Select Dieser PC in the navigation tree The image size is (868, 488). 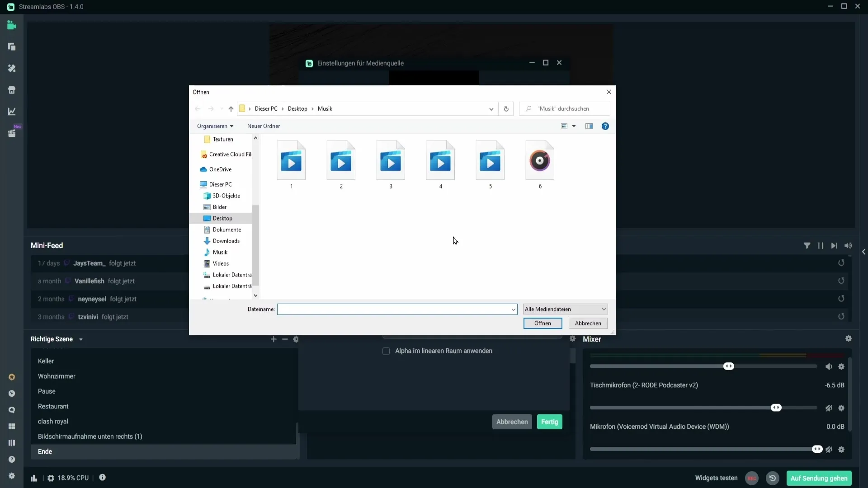pyautogui.click(x=220, y=184)
